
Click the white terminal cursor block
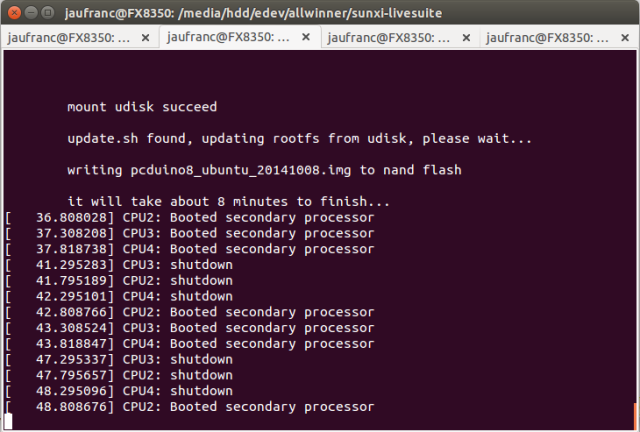(8, 422)
